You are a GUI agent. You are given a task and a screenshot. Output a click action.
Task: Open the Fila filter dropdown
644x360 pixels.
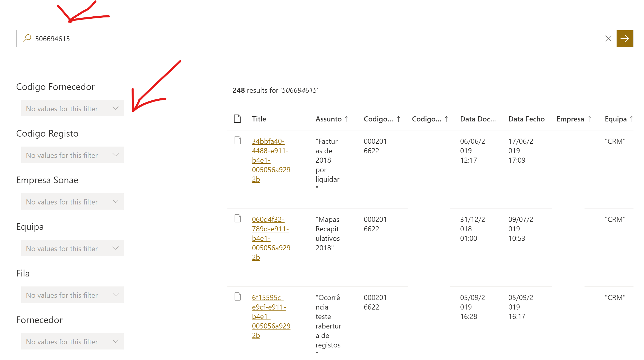pos(72,295)
